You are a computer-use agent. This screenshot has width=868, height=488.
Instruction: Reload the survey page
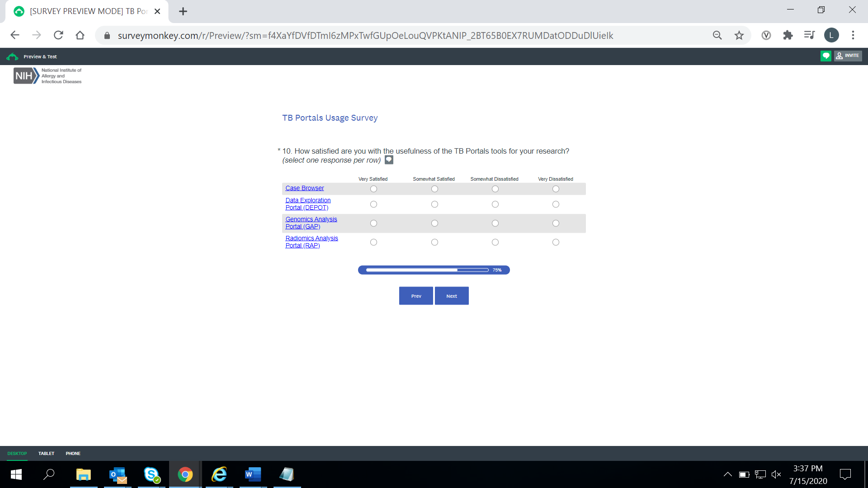tap(58, 35)
